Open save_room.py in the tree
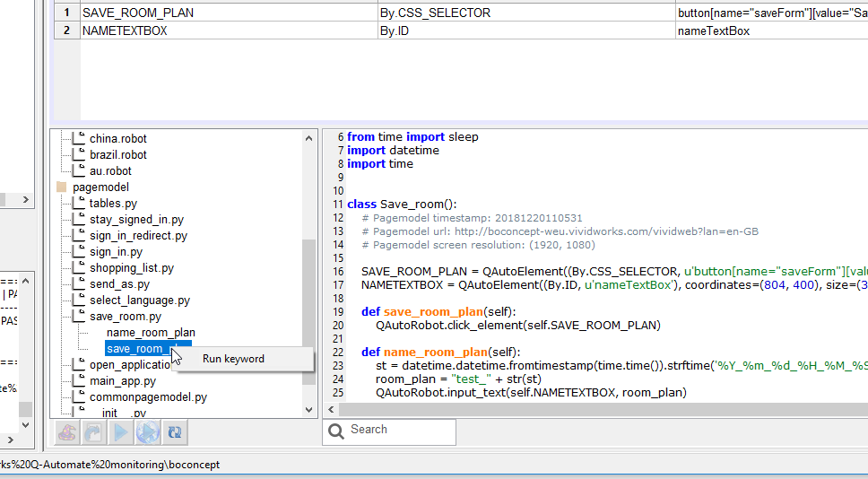868x479 pixels. pyautogui.click(x=126, y=317)
